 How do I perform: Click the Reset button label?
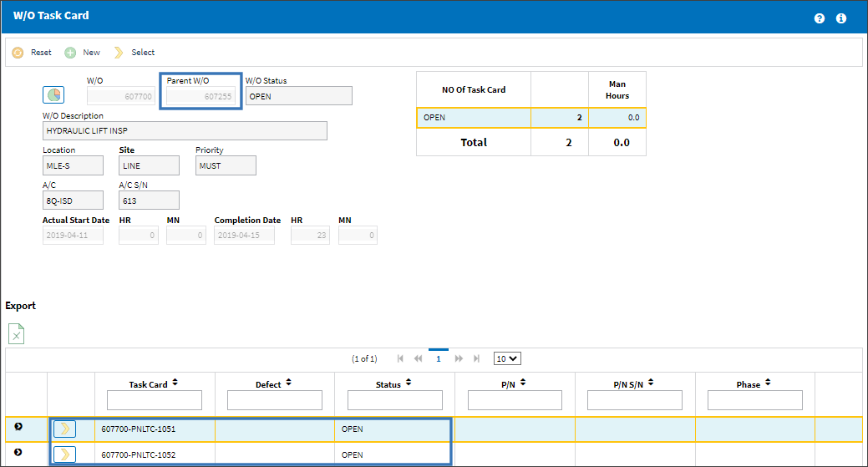pyautogui.click(x=41, y=53)
